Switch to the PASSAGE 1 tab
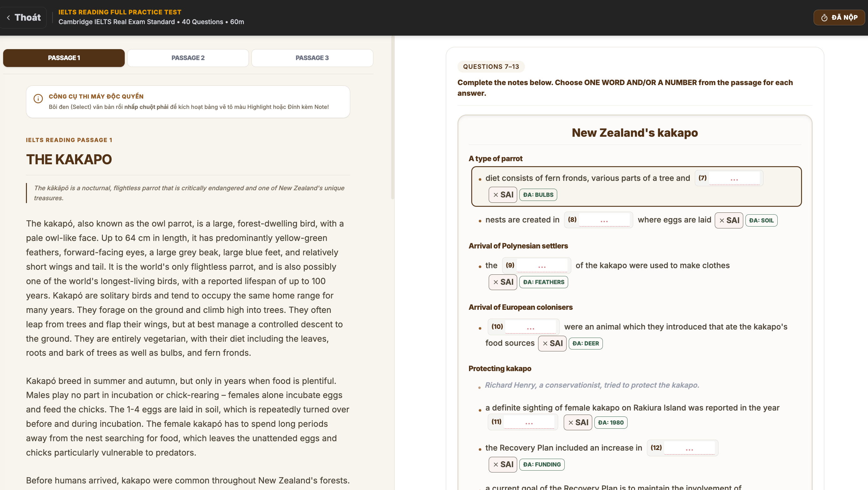 coord(64,58)
